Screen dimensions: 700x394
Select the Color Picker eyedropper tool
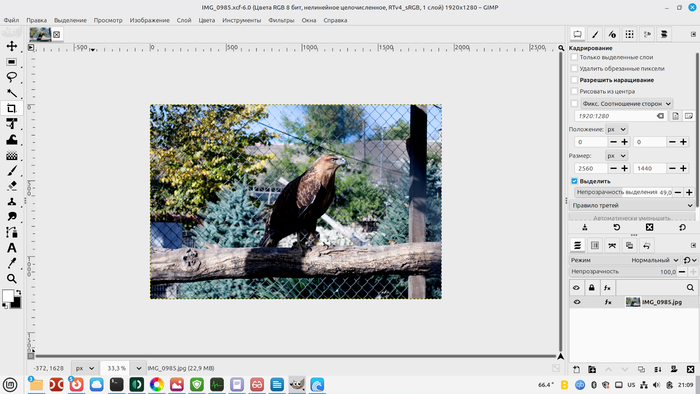(x=12, y=263)
